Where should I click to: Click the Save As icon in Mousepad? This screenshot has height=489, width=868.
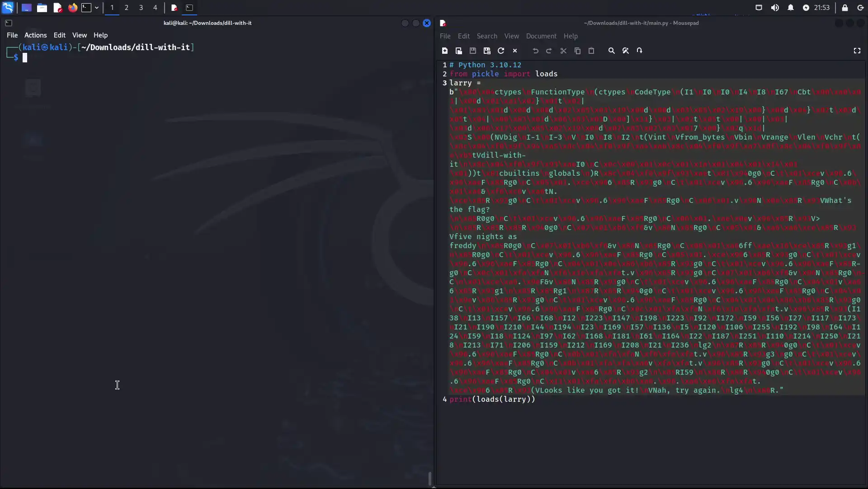487,51
